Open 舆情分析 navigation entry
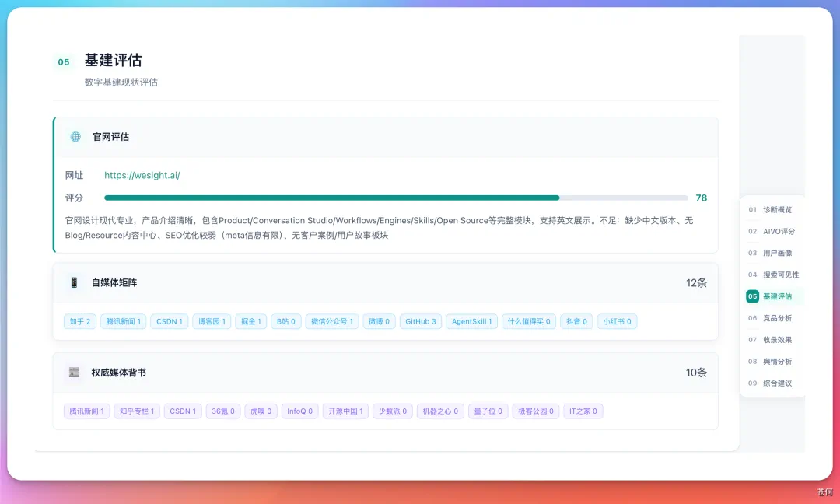 click(x=770, y=362)
